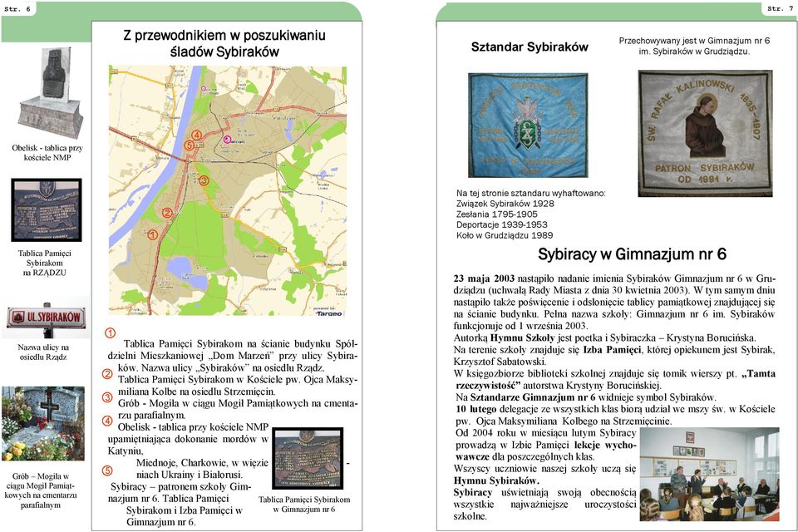Click the Św. Rafał Kalinowski banner image

coord(706,133)
